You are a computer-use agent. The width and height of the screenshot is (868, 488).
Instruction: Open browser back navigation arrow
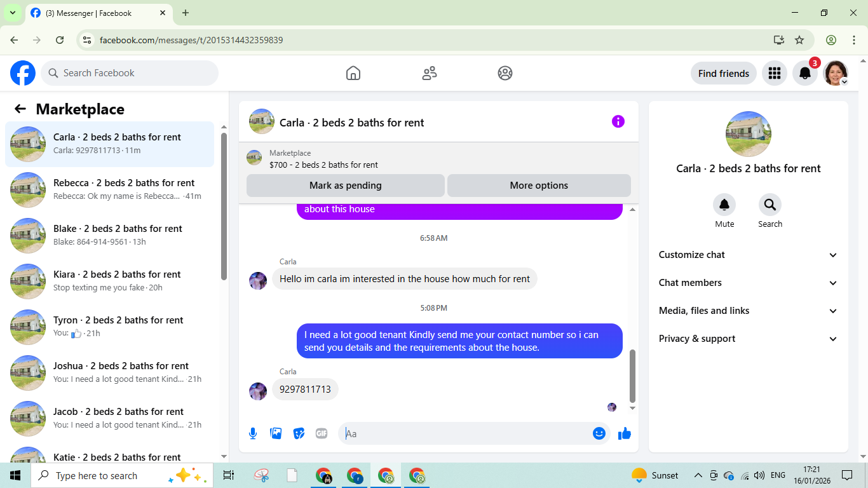point(14,40)
